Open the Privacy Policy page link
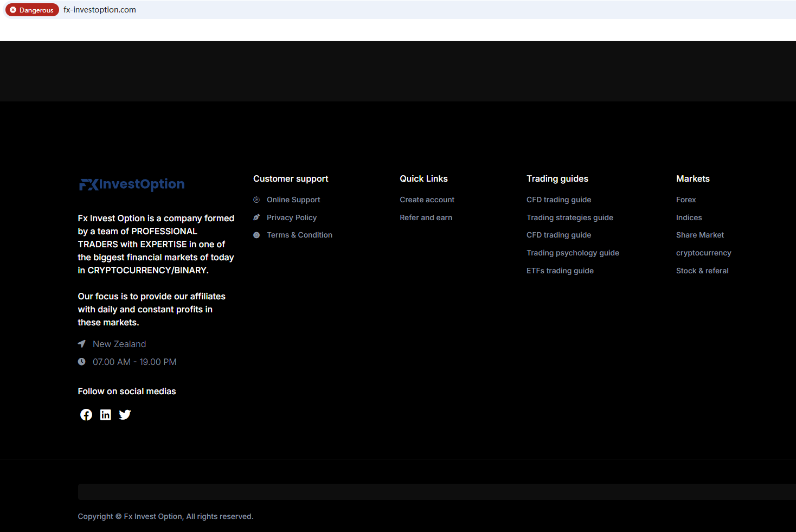796x532 pixels. click(x=292, y=217)
